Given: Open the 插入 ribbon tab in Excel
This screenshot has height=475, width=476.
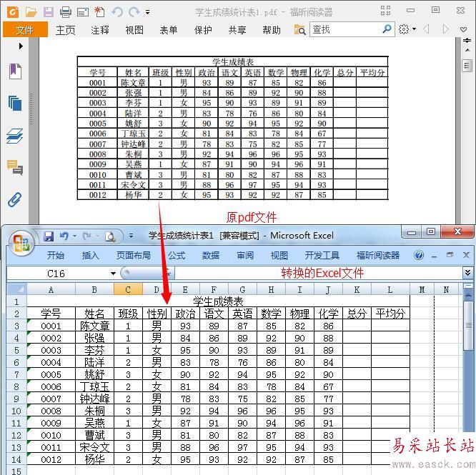Looking at the screenshot, I should click(x=91, y=256).
